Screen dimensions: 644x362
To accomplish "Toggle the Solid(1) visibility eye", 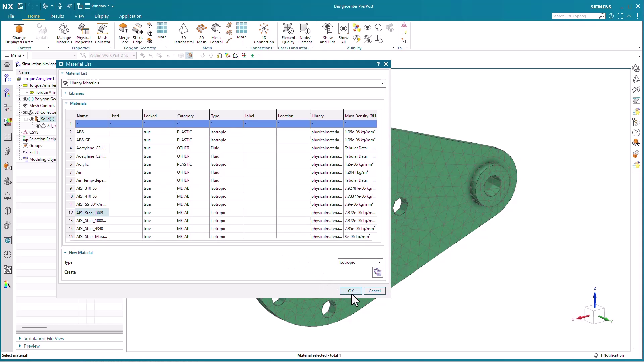I will point(31,119).
